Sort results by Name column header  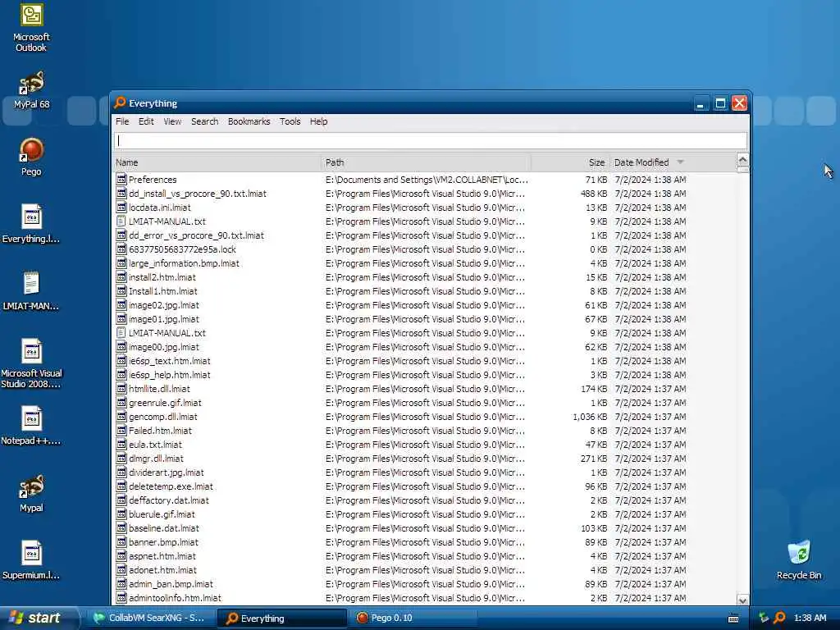pyautogui.click(x=217, y=162)
